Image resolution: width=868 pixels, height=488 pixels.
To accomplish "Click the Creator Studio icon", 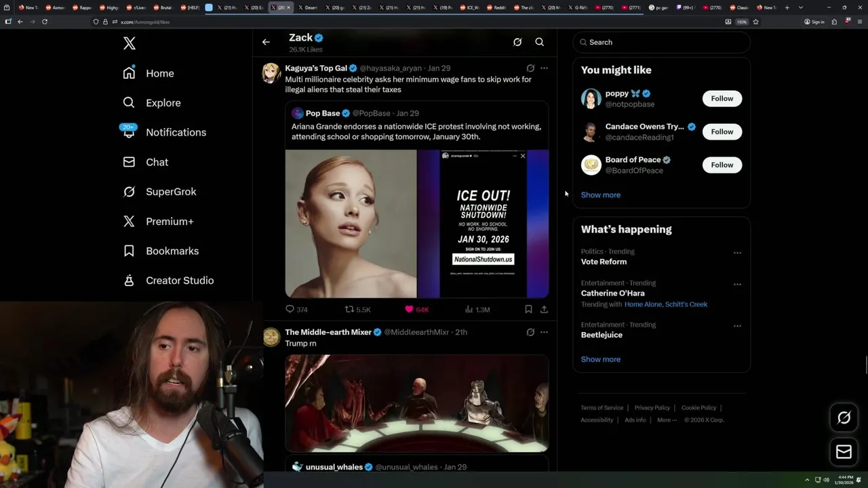I will 129,281.
